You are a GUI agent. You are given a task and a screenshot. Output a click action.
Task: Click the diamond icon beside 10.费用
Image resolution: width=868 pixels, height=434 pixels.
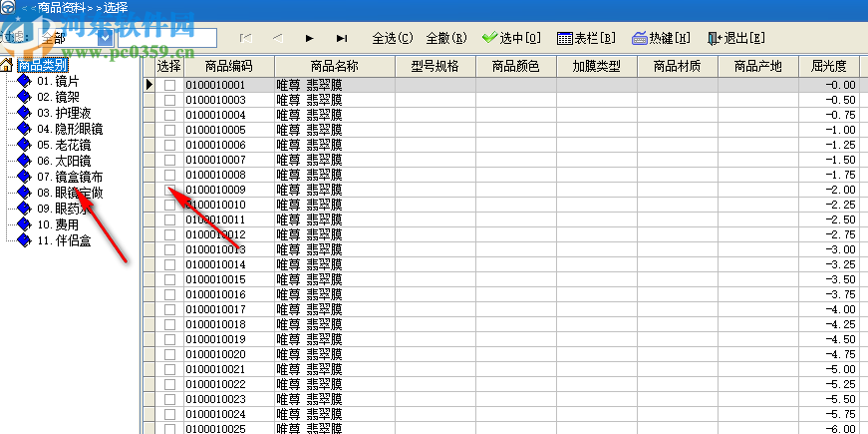pyautogui.click(x=24, y=224)
